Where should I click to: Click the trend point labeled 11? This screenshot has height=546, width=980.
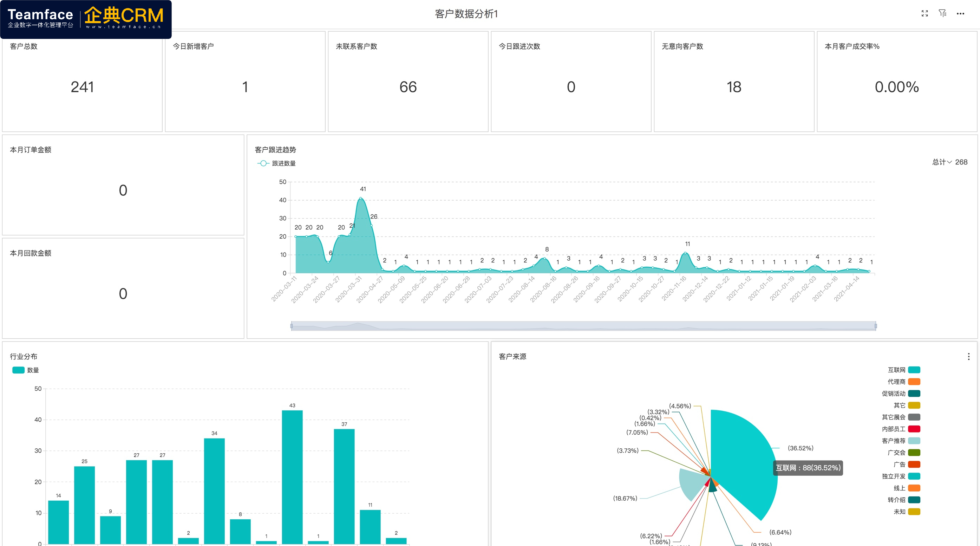[686, 253]
